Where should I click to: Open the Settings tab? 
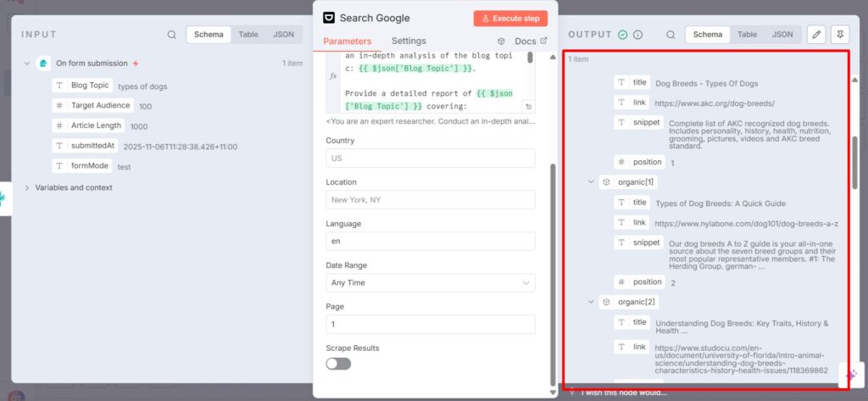click(x=409, y=41)
